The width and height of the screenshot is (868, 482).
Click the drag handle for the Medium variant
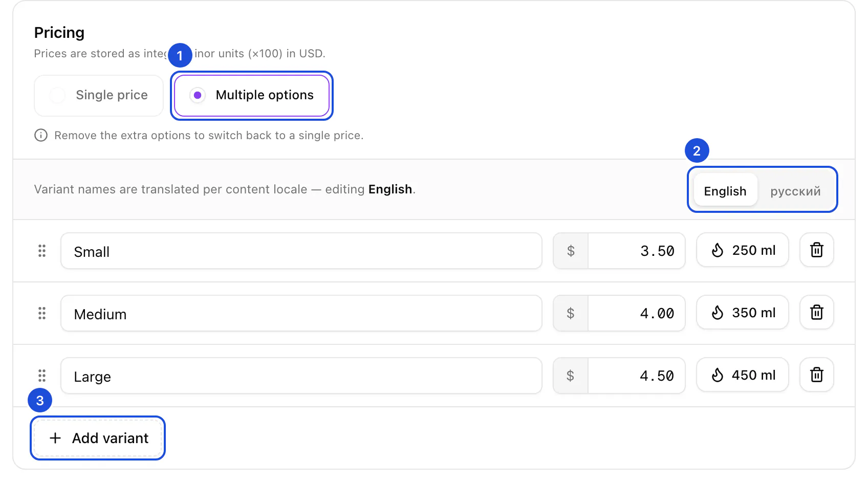point(42,313)
